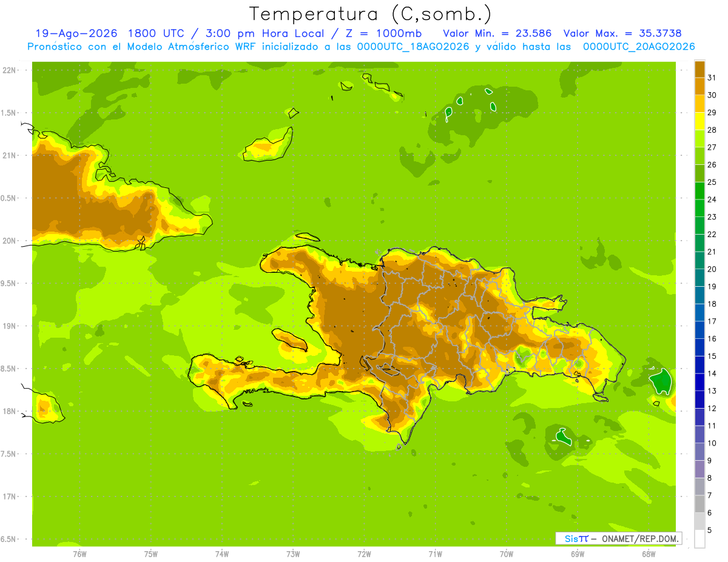
Task: Pick the yellow colorbar swatch between 28 and 29
Action: click(x=699, y=121)
